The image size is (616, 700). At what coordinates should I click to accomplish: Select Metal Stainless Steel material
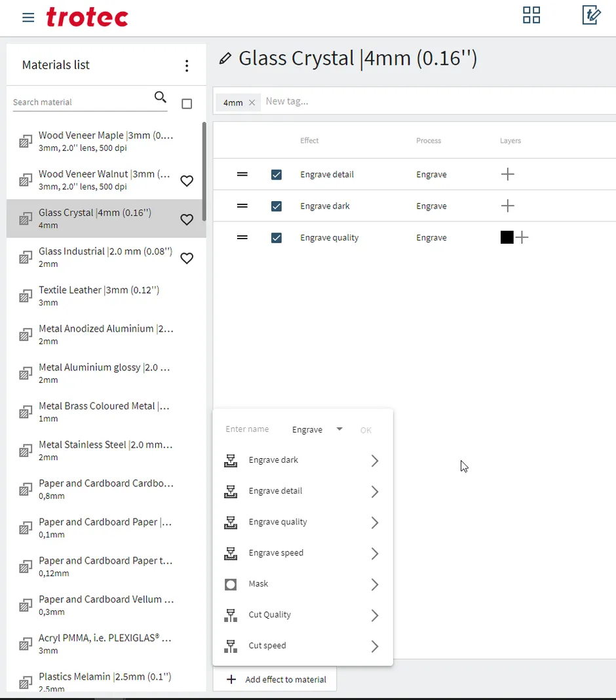(x=106, y=450)
